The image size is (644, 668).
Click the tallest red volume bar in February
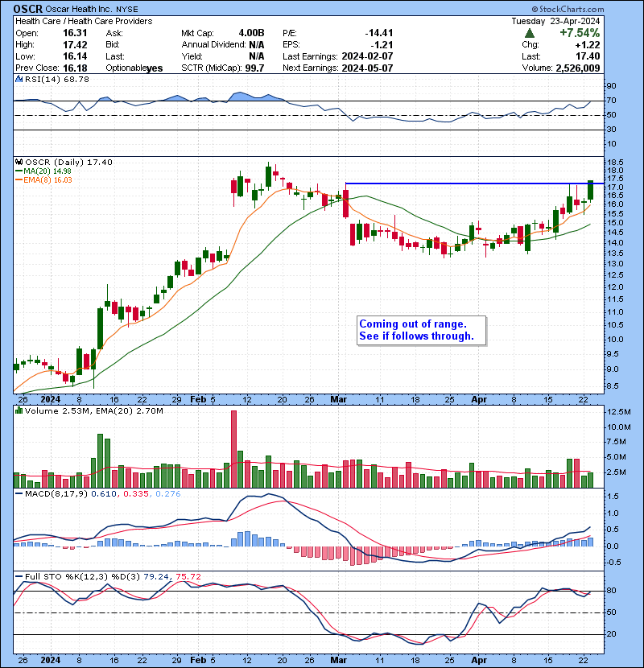tap(233, 449)
